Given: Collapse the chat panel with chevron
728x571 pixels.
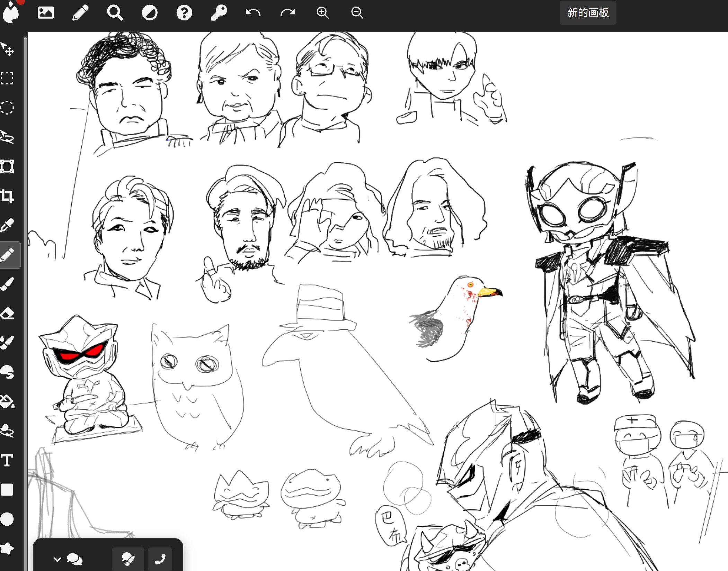Looking at the screenshot, I should (x=57, y=559).
